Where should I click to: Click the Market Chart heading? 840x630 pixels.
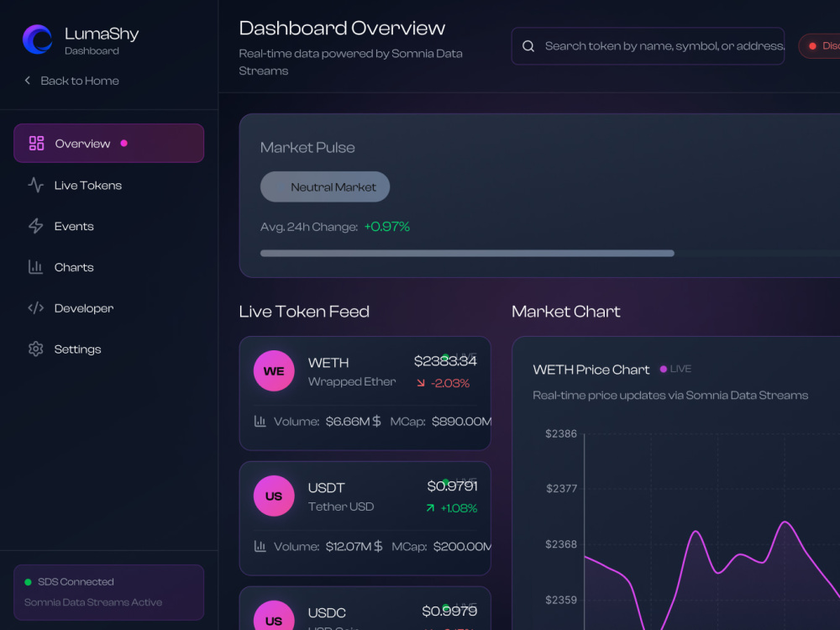pos(565,312)
